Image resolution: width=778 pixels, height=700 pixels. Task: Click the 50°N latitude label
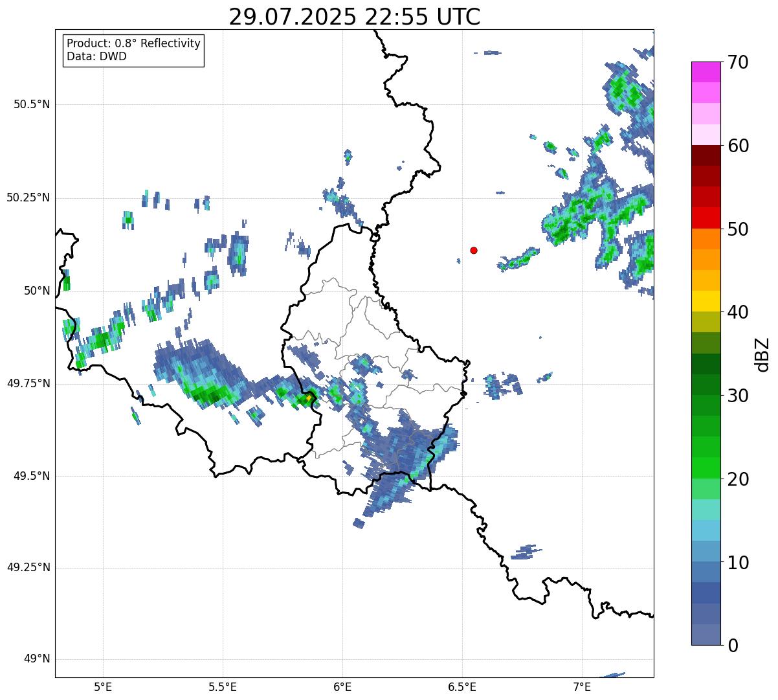point(37,291)
